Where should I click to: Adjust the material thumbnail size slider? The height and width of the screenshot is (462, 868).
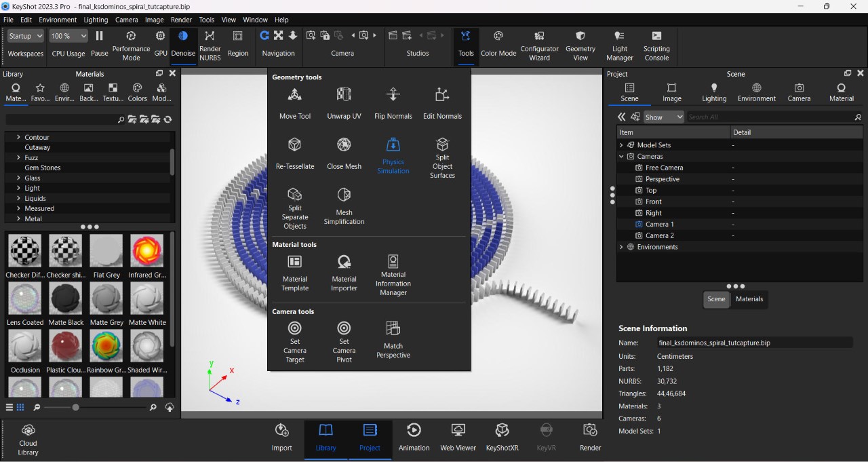76,407
